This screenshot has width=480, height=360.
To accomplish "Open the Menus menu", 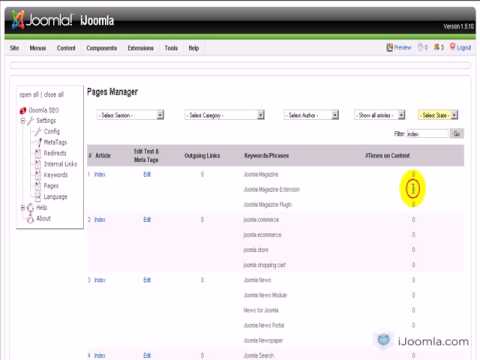I will [38, 48].
